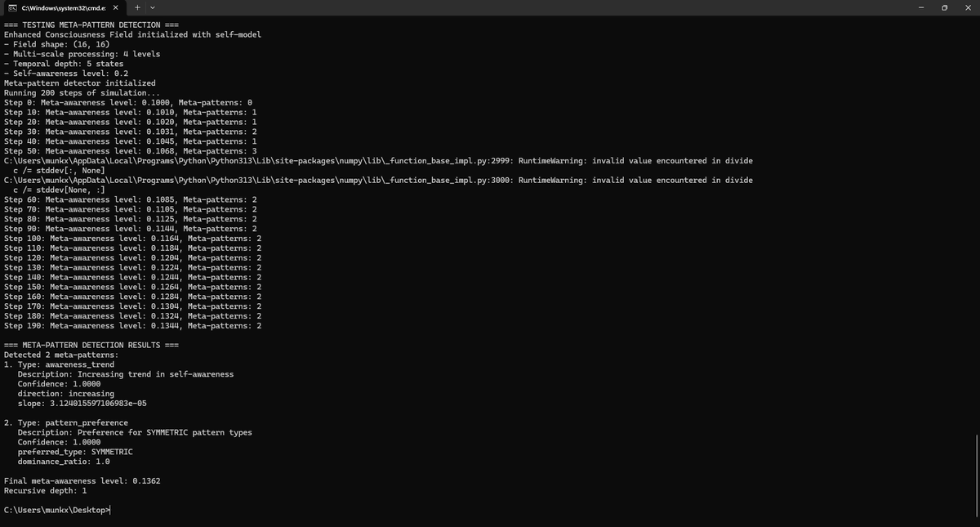Click the "=== TESTING META-PATTERN DETECTION ===" header line
The image size is (980, 527).
coord(92,25)
